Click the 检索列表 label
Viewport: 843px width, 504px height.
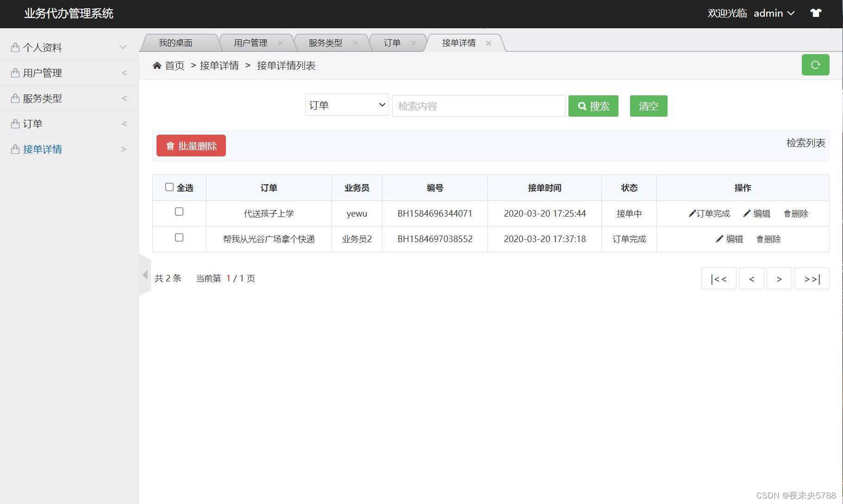click(806, 143)
